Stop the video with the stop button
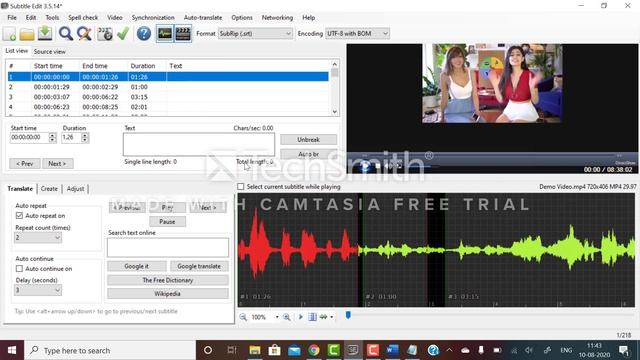640x360 pixels. click(x=378, y=166)
